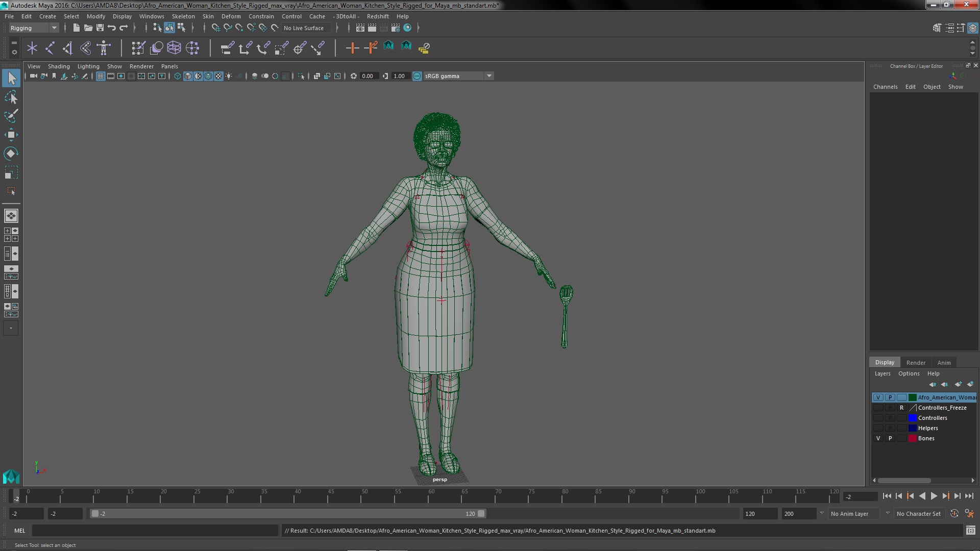Click the current frame field showing -2

coord(861,496)
